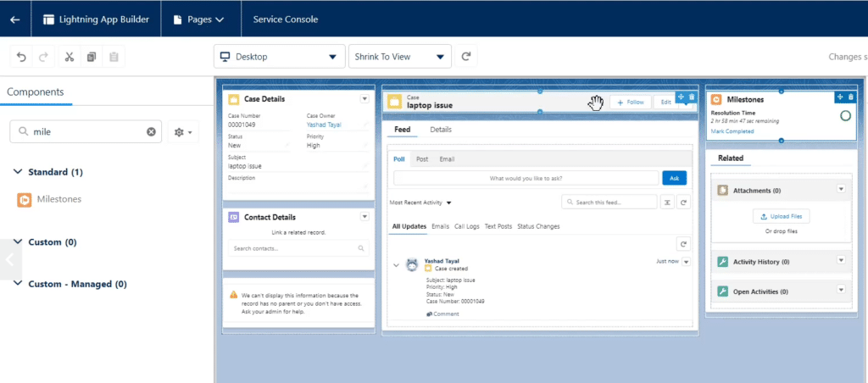Collapse the Standard (1) section
Screen dimensions: 868x383
click(19, 172)
